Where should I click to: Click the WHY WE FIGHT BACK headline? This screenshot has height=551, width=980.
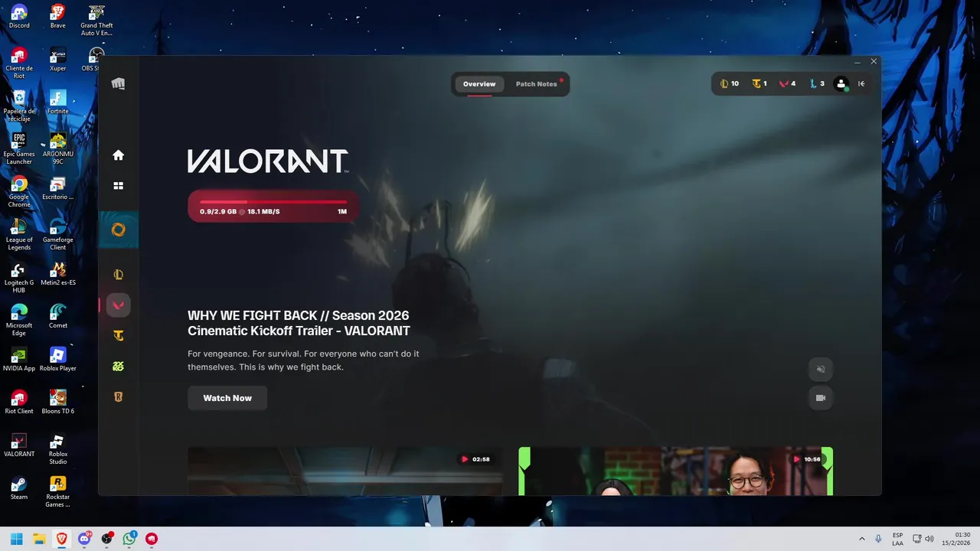point(299,323)
